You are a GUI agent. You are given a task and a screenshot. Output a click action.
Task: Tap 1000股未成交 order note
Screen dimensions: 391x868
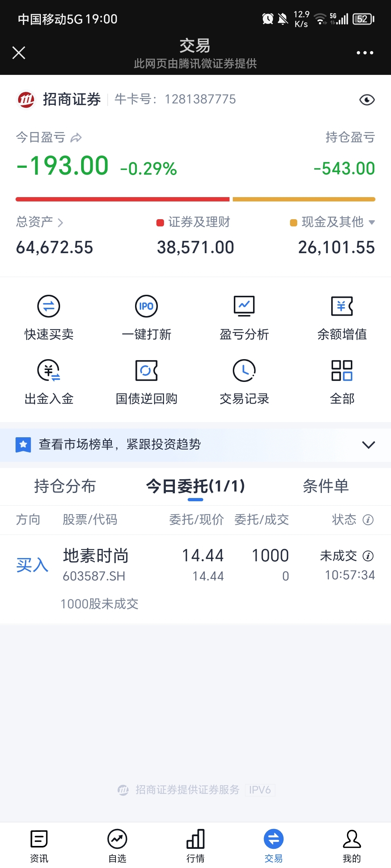(100, 604)
